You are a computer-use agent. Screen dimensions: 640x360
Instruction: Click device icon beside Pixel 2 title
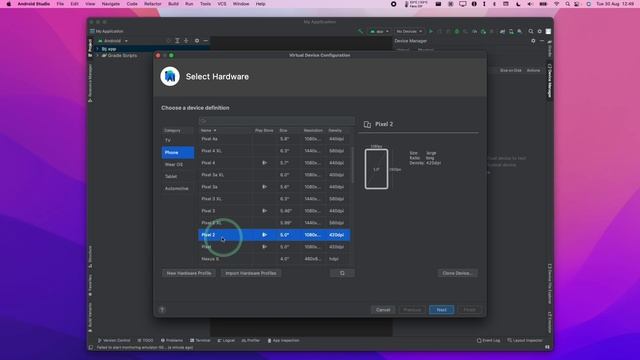click(x=367, y=124)
